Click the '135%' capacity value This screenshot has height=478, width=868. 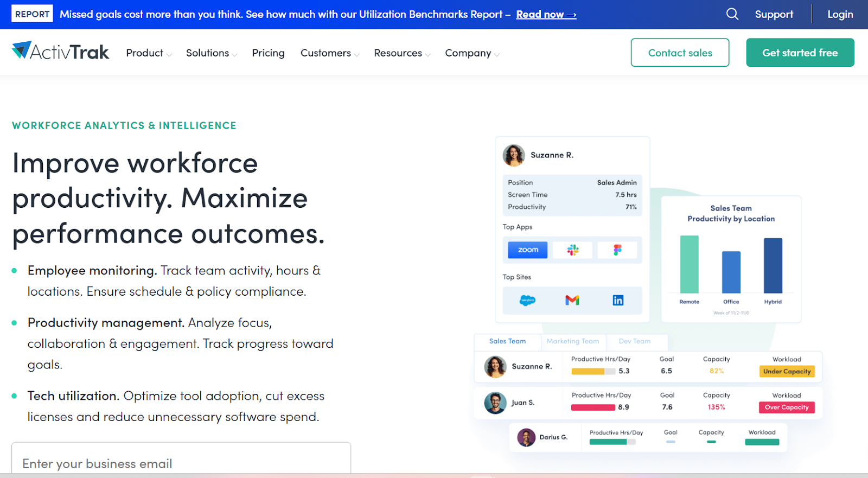click(716, 407)
